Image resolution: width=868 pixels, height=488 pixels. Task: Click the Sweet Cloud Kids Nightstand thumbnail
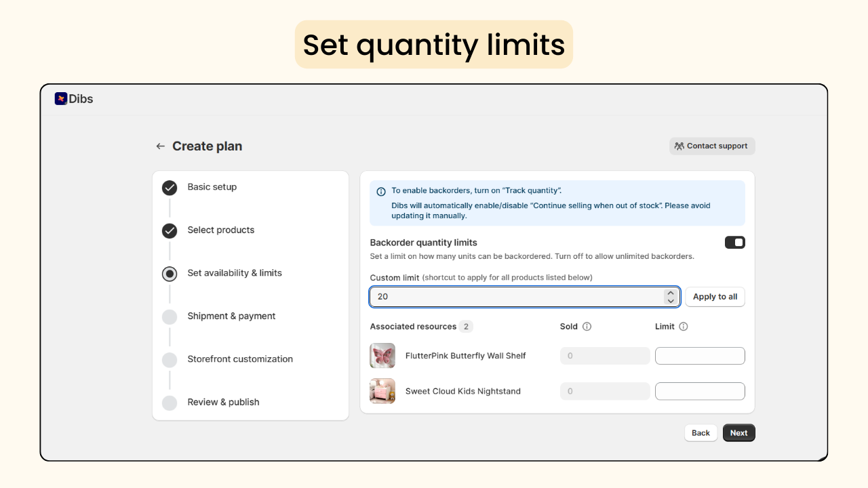click(x=382, y=391)
